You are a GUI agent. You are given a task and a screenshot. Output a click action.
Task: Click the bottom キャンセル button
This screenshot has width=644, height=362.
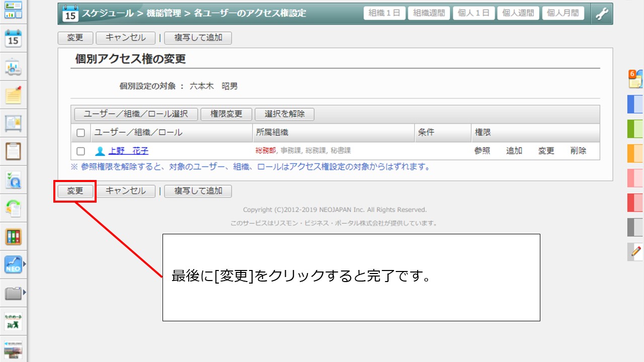pos(126,191)
